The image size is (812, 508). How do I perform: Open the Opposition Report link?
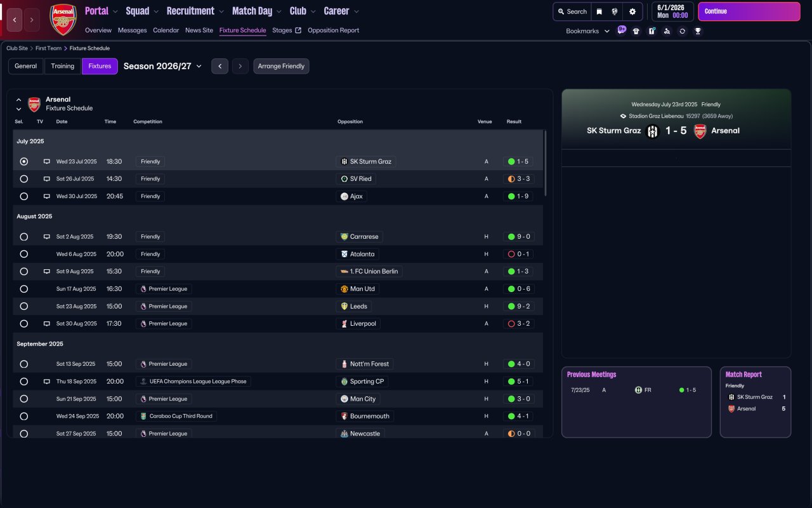[333, 30]
